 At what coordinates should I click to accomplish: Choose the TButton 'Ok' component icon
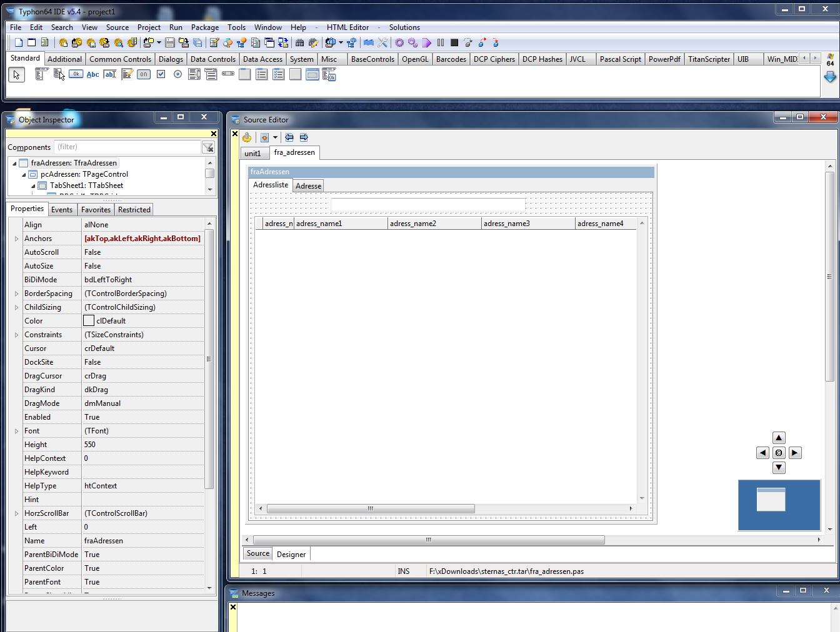pyautogui.click(x=76, y=74)
